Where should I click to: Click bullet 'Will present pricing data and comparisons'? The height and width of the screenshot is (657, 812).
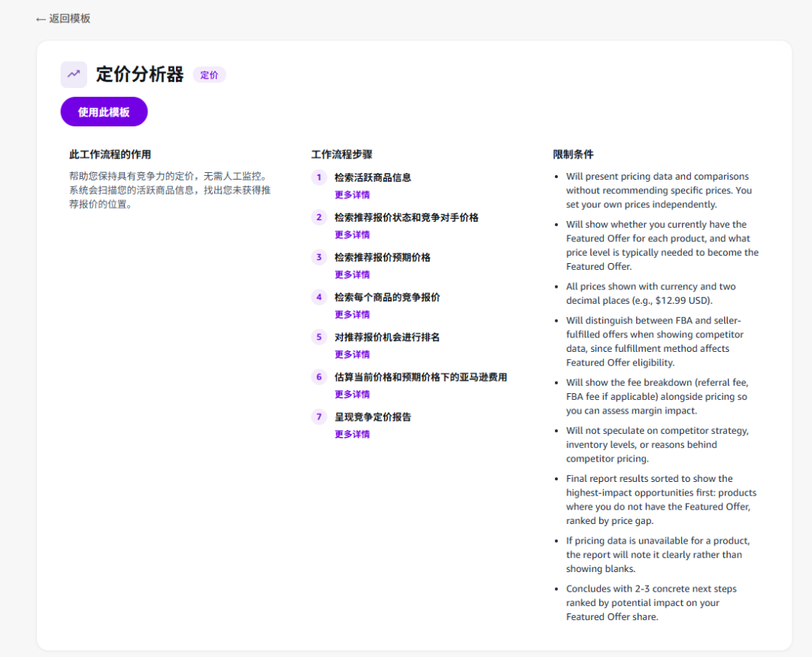659,190
